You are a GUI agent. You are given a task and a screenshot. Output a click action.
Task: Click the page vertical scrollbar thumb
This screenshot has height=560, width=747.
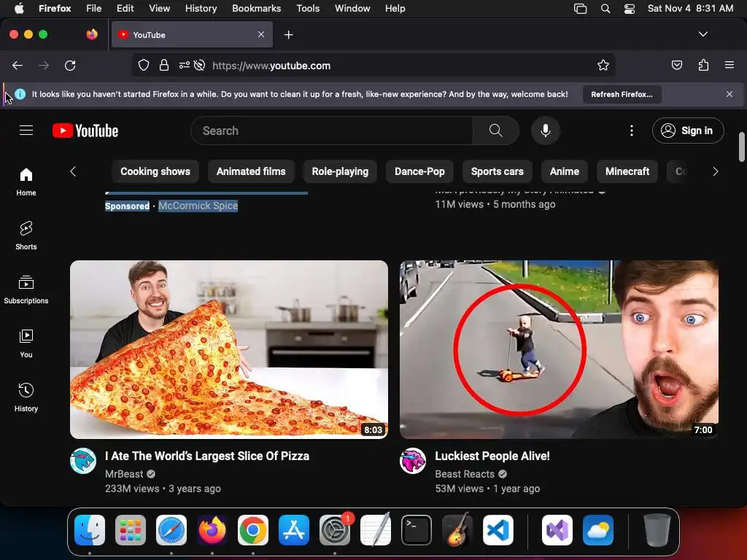[x=741, y=147]
